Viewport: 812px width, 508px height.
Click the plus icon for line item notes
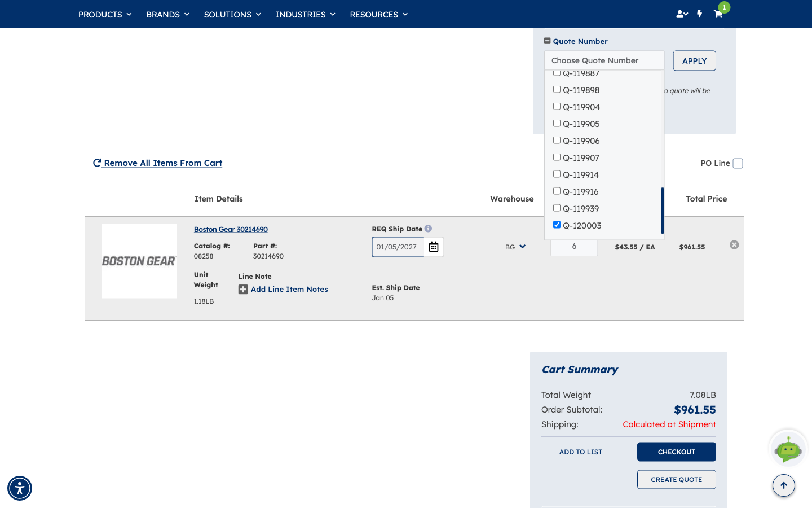[243, 290]
